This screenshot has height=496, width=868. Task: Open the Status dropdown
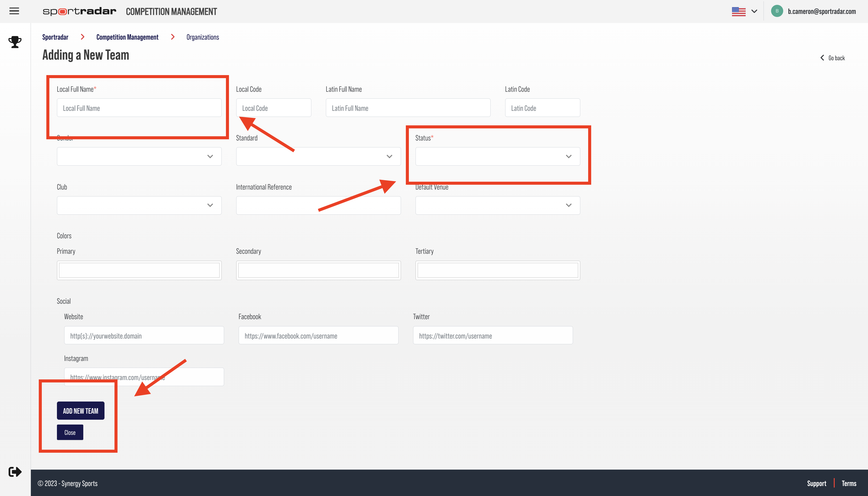click(497, 156)
